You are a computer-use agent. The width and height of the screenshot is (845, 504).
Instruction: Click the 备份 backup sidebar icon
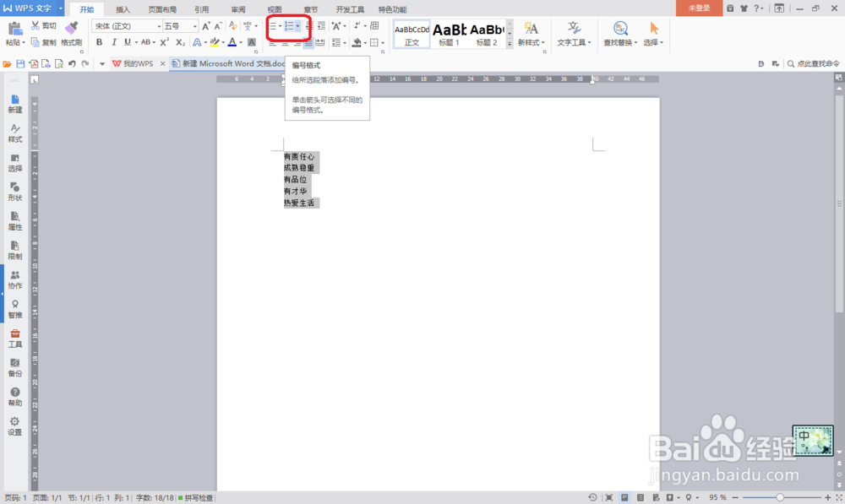point(15,368)
